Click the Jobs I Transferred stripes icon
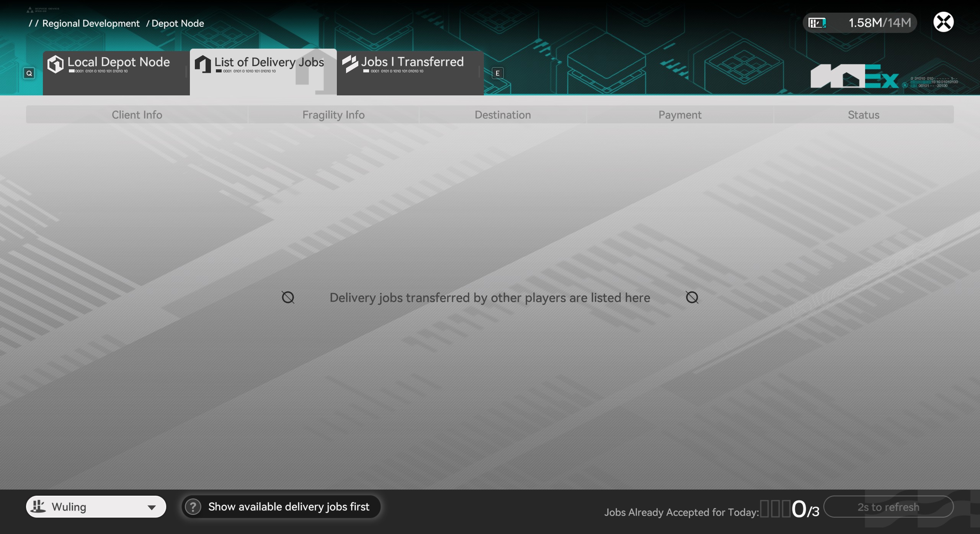This screenshot has width=980, height=534. click(x=350, y=64)
